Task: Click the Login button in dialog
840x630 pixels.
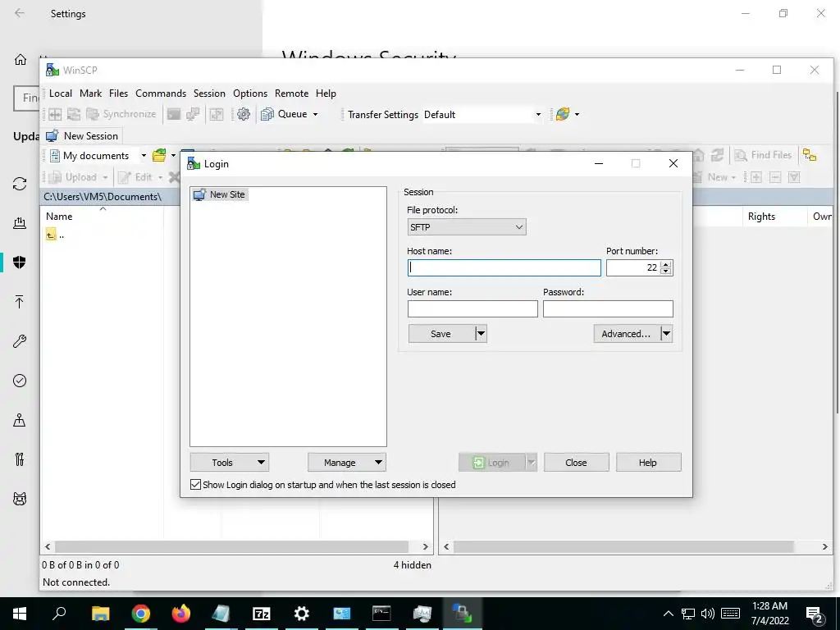Action: click(x=491, y=463)
